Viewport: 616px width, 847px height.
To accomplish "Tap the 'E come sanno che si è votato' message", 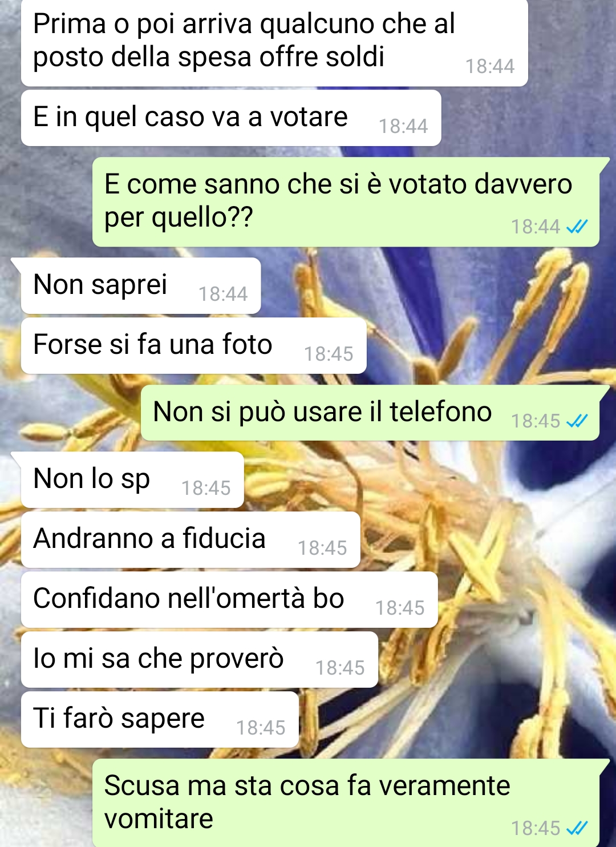I will point(346,202).
